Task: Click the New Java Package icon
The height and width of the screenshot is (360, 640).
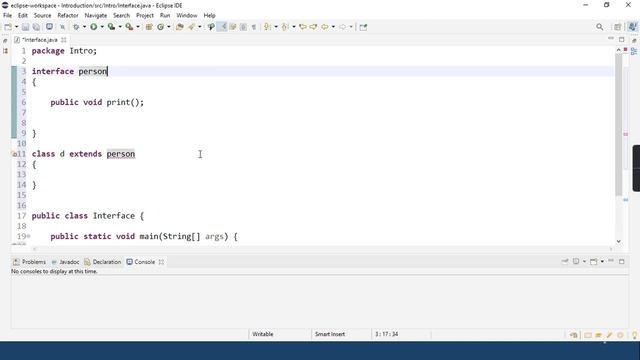Action: [x=149, y=27]
